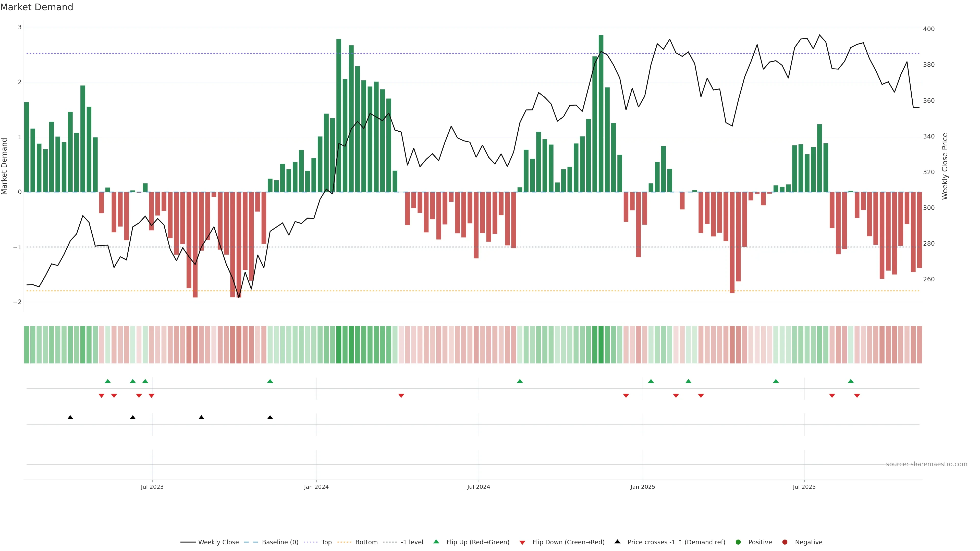The height and width of the screenshot is (551, 980).
Task: Click the Jul 2025 axis label
Action: pyautogui.click(x=804, y=487)
